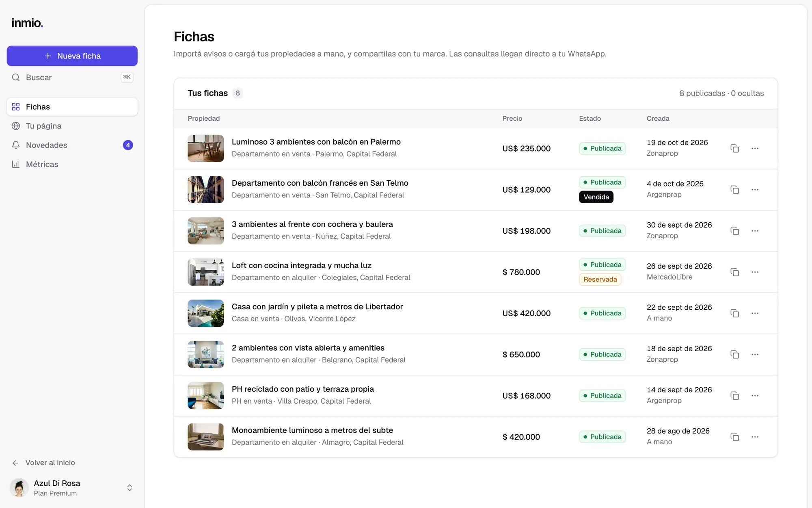Click the Monoambiente luminoso thumbnail
812x508 pixels.
click(x=205, y=437)
